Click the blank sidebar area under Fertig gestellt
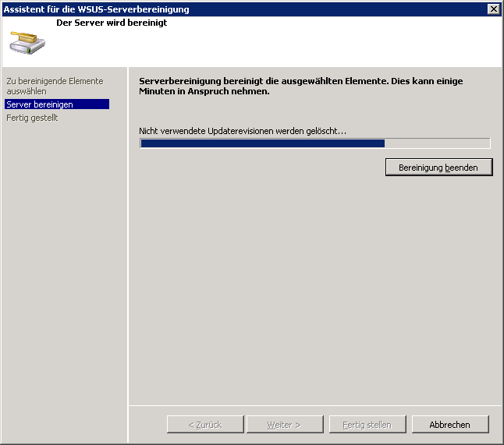The image size is (504, 445). click(x=62, y=273)
